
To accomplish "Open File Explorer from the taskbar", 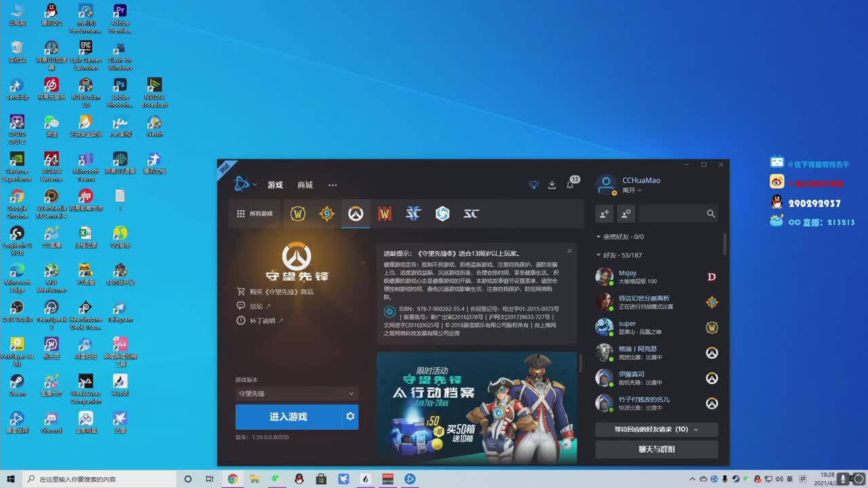I will click(x=255, y=479).
